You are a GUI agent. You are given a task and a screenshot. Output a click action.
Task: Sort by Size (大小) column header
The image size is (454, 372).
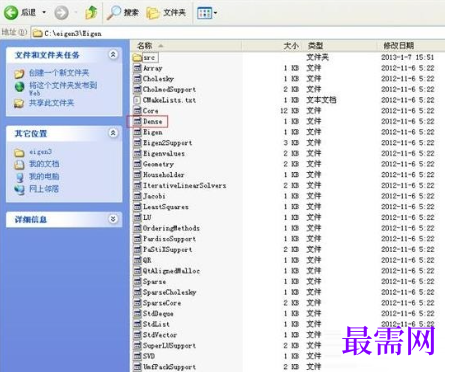[x=272, y=46]
